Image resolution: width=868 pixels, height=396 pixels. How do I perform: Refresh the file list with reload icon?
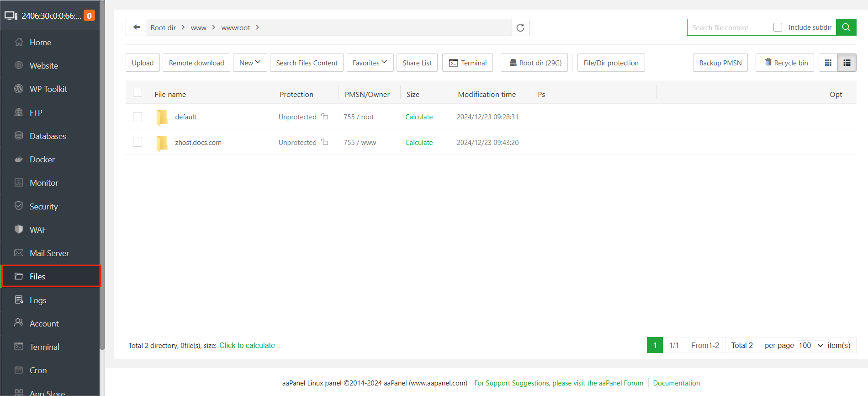520,27
